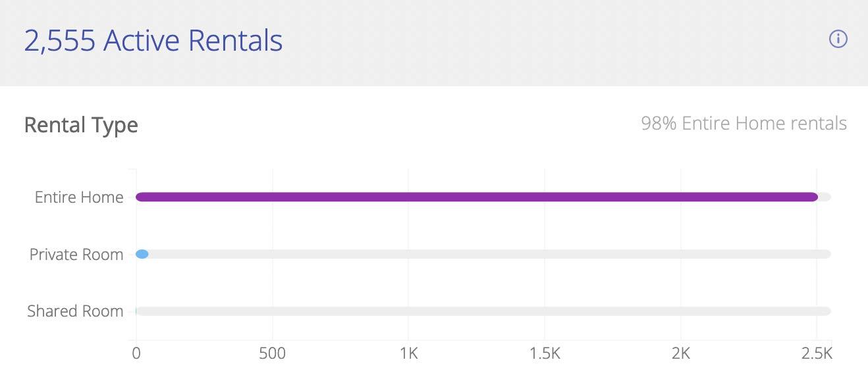Select the Private Room category label
This screenshot has width=868, height=391.
76,255
